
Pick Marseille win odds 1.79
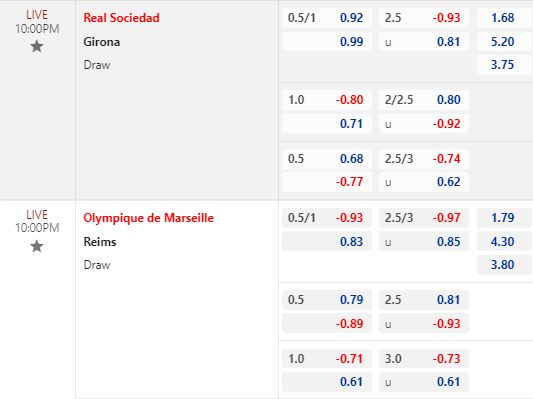(x=504, y=218)
